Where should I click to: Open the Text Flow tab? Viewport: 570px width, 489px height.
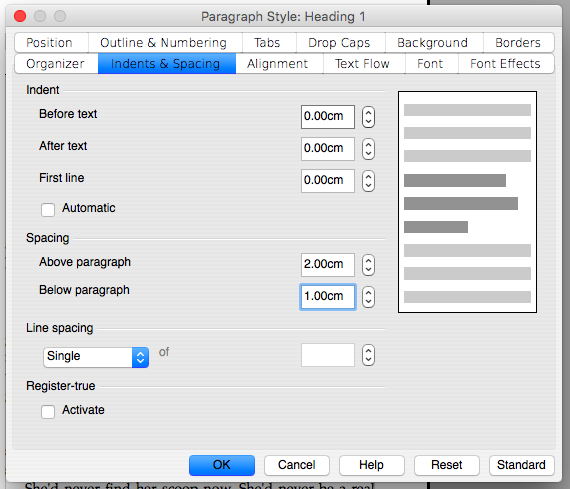click(362, 64)
